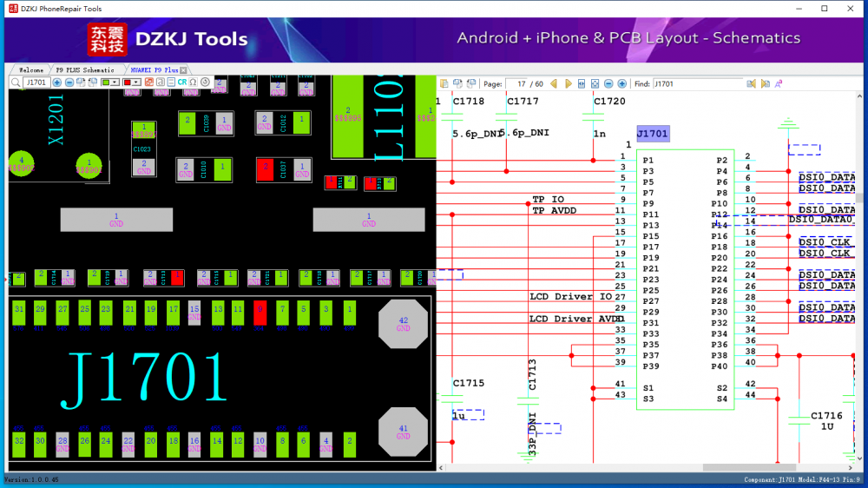Find previous match in schematic
Viewport: 868px width, 488px height.
point(753,84)
